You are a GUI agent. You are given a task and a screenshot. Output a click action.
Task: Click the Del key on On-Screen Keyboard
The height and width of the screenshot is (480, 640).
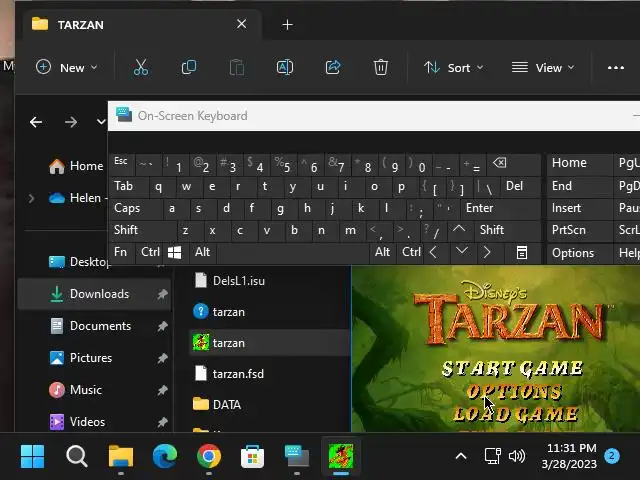pyautogui.click(x=520, y=187)
